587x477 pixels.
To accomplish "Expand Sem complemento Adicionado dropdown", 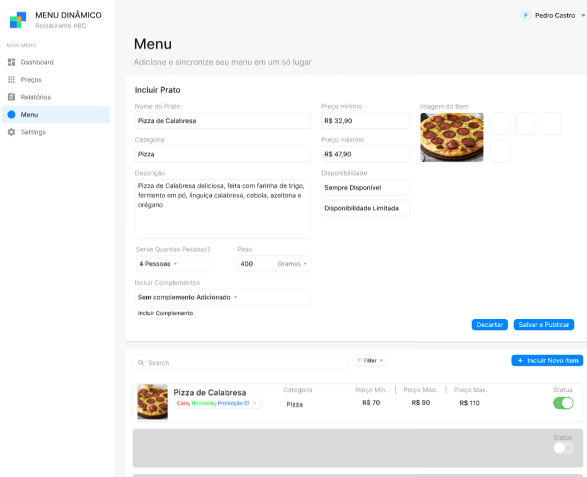I will pos(222,297).
